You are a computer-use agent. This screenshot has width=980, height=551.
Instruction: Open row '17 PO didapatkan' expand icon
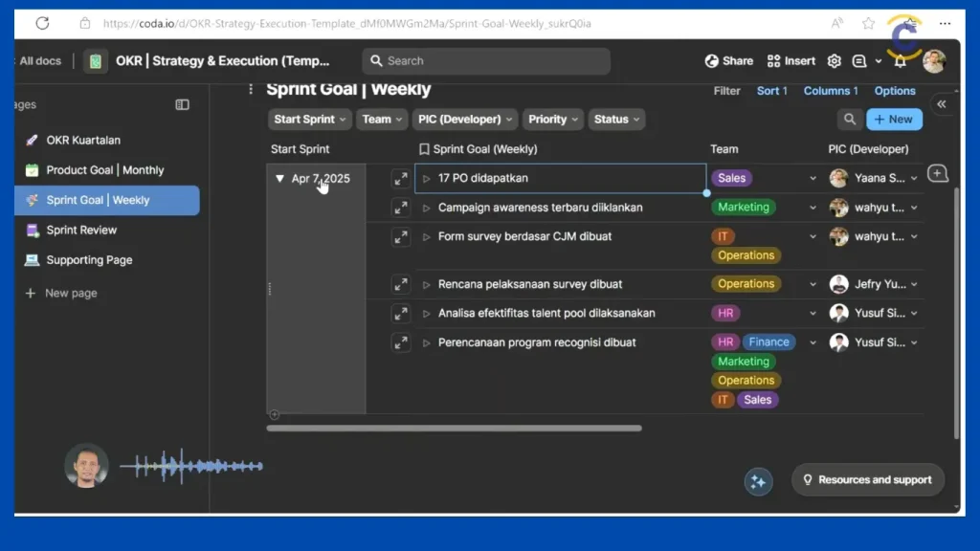tap(400, 178)
